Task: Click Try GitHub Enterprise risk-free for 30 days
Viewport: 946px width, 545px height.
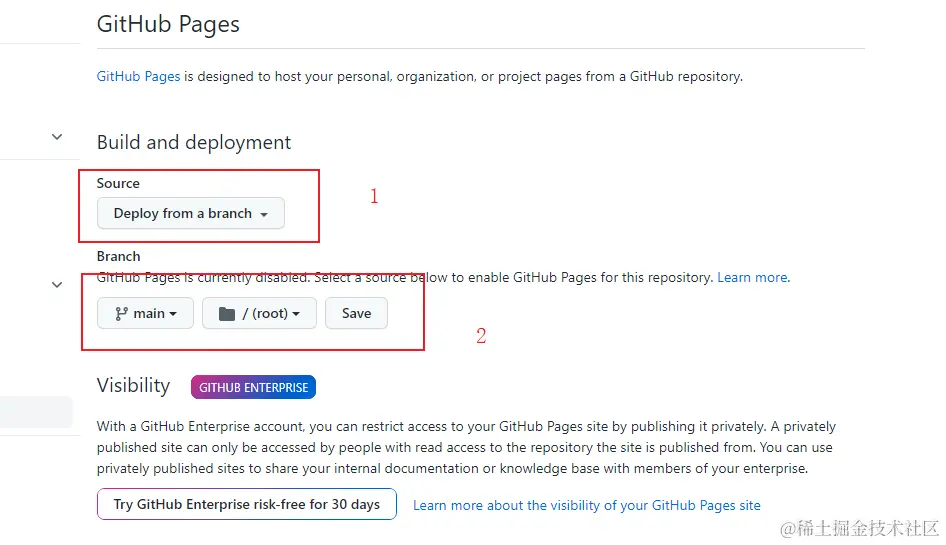Action: pyautogui.click(x=247, y=505)
